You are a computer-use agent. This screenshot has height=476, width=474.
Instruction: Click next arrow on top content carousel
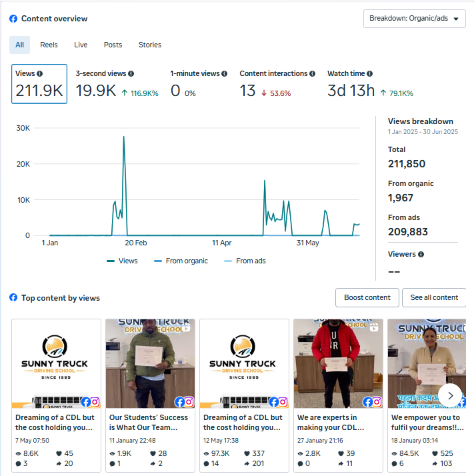click(x=450, y=395)
